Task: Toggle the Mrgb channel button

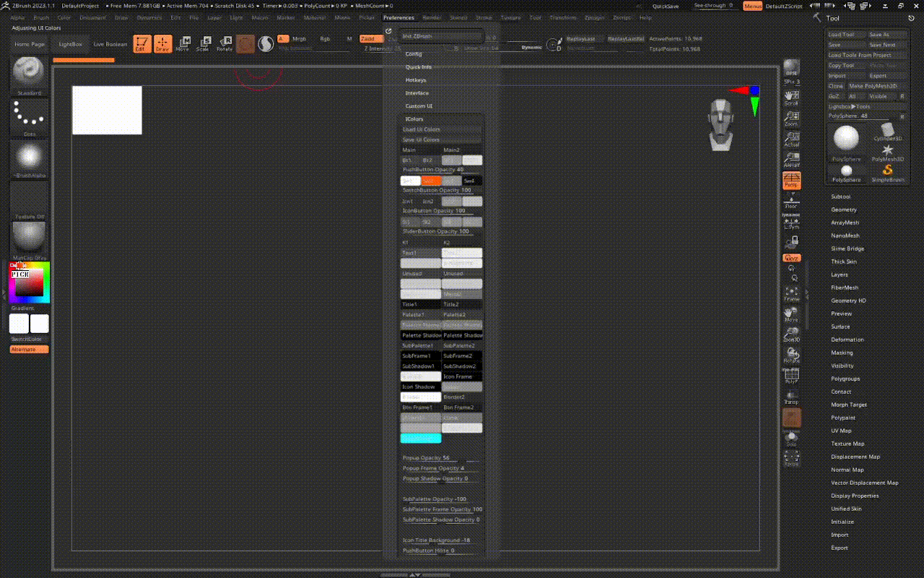Action: pyautogui.click(x=300, y=38)
